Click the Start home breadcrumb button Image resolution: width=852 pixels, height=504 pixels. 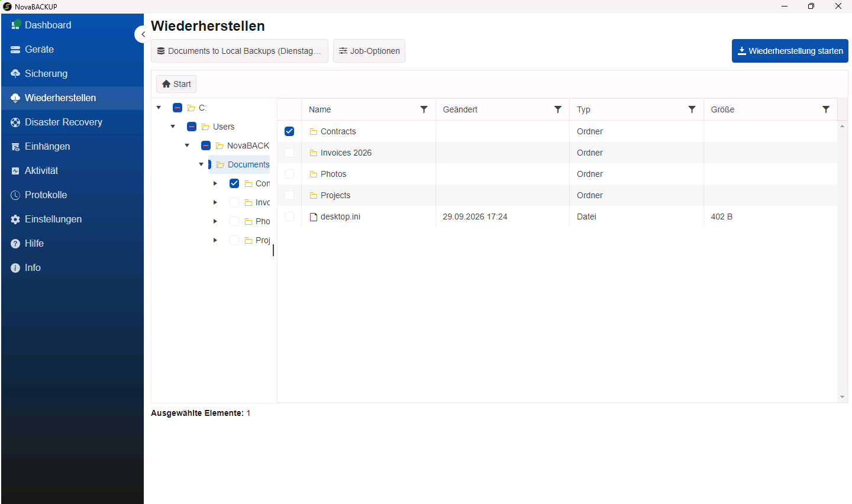click(176, 84)
